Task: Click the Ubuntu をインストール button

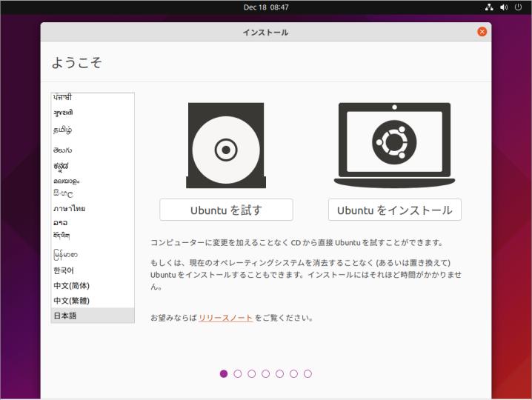Action: pyautogui.click(x=395, y=210)
